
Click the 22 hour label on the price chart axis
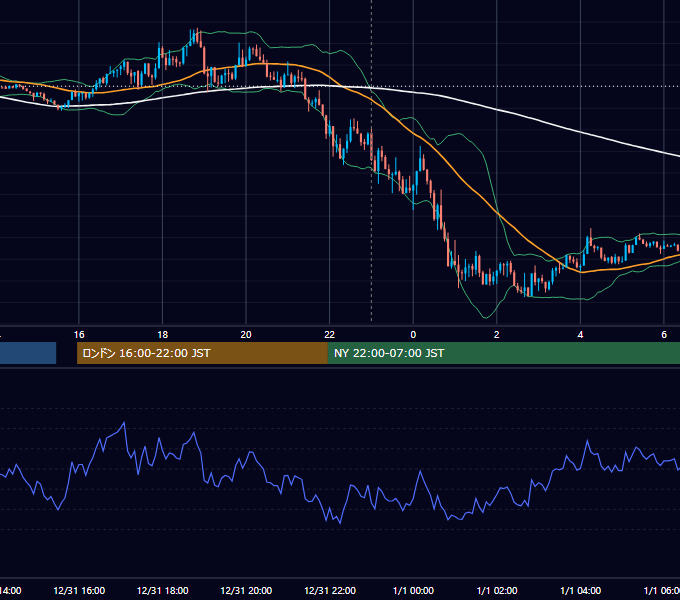click(x=330, y=335)
